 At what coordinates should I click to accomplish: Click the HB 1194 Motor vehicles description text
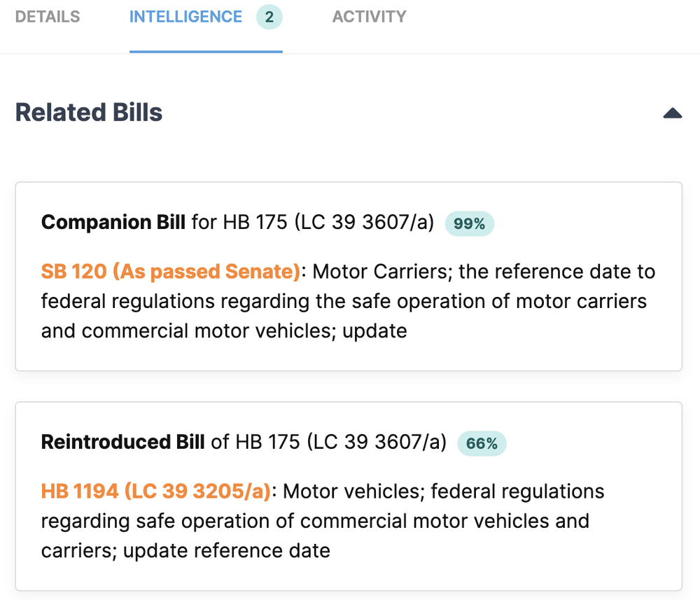click(x=443, y=491)
